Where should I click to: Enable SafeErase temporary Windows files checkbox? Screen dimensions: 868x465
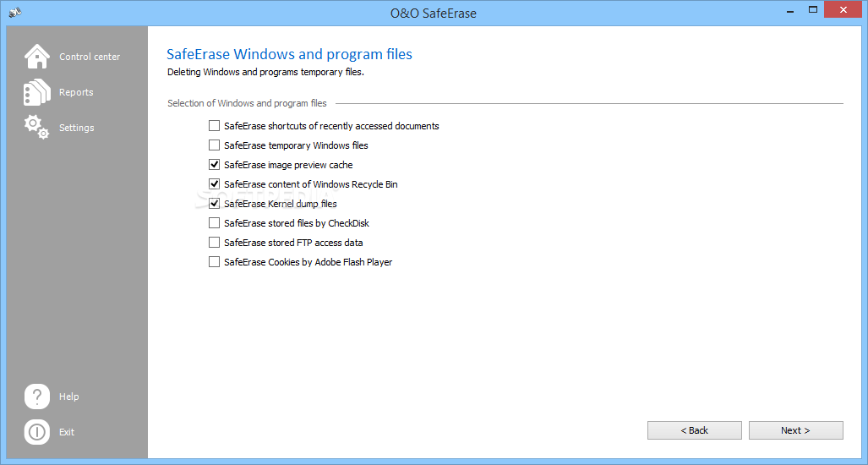[214, 145]
